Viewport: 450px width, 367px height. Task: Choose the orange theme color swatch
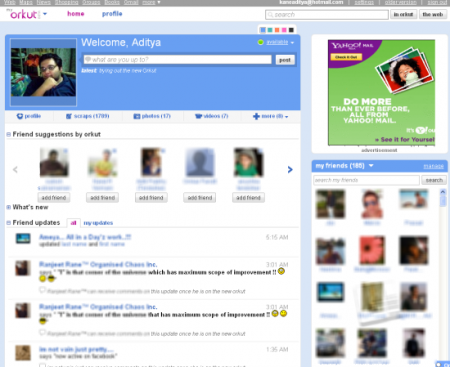tap(277, 30)
